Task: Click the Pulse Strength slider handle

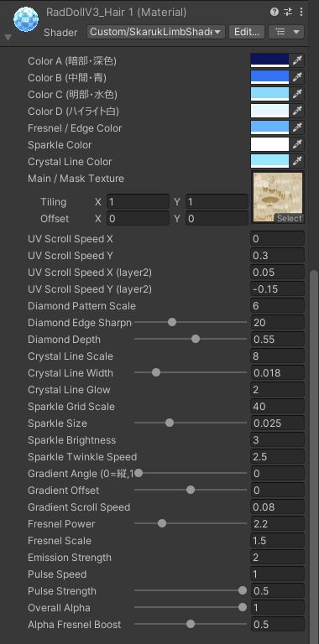Action: pyautogui.click(x=243, y=590)
